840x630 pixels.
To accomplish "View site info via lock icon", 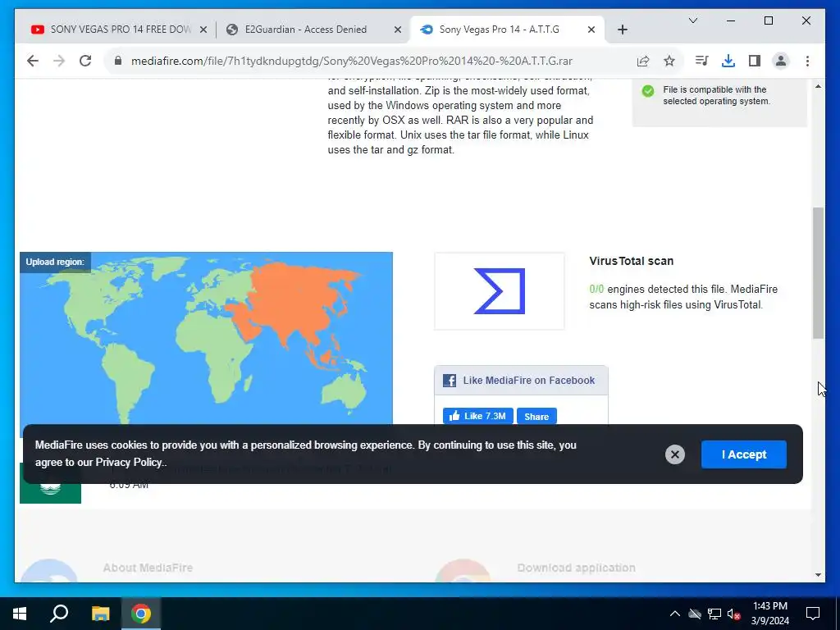I will tap(118, 61).
